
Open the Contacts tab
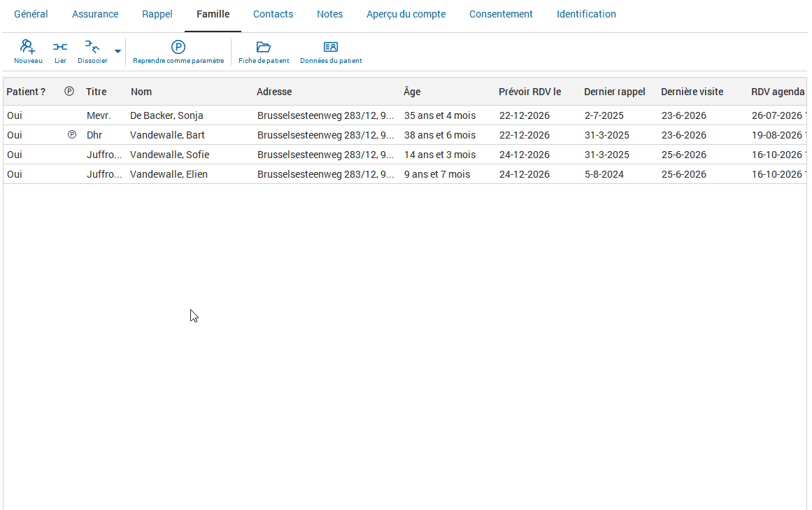click(273, 14)
